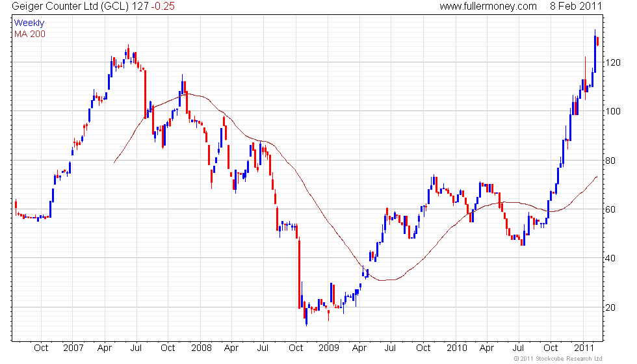This screenshot has height=364, width=637.
Task: Click the '2009' year axis label
Action: 329,348
